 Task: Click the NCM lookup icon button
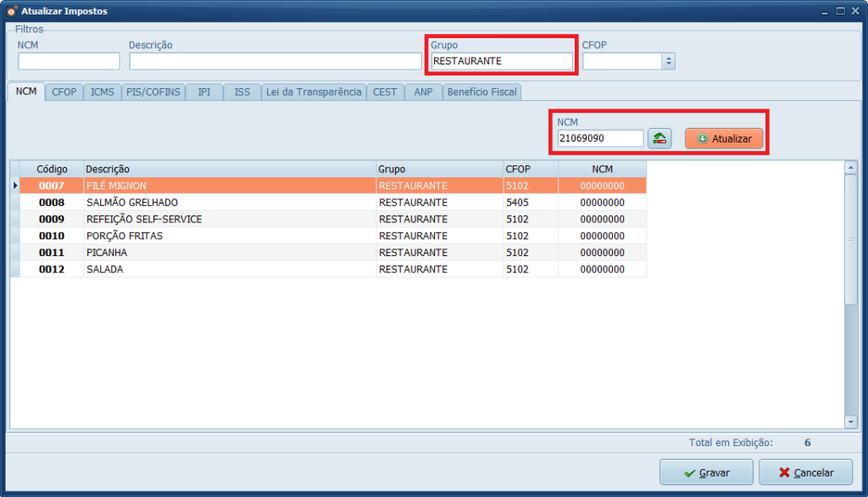[659, 138]
